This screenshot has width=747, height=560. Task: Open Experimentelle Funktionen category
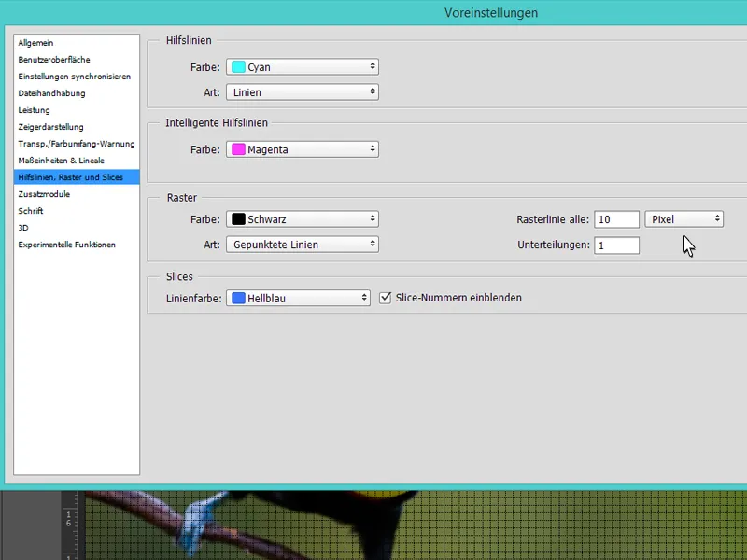pos(66,245)
